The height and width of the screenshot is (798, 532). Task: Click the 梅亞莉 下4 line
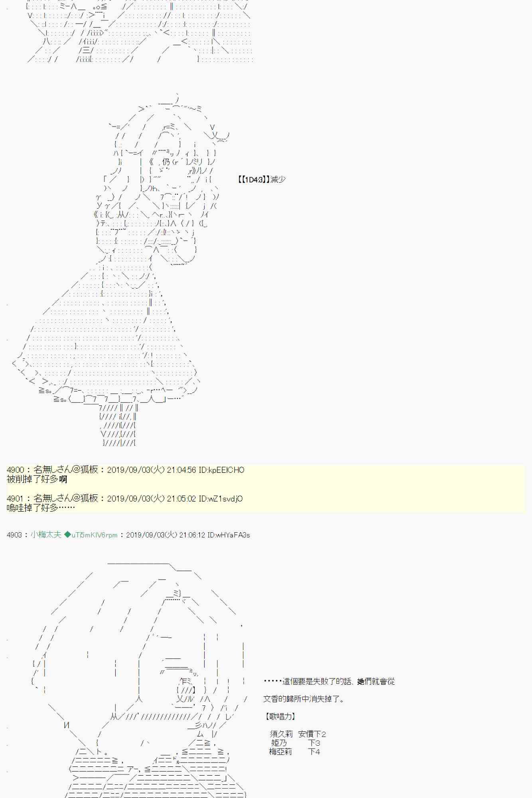pyautogui.click(x=294, y=752)
